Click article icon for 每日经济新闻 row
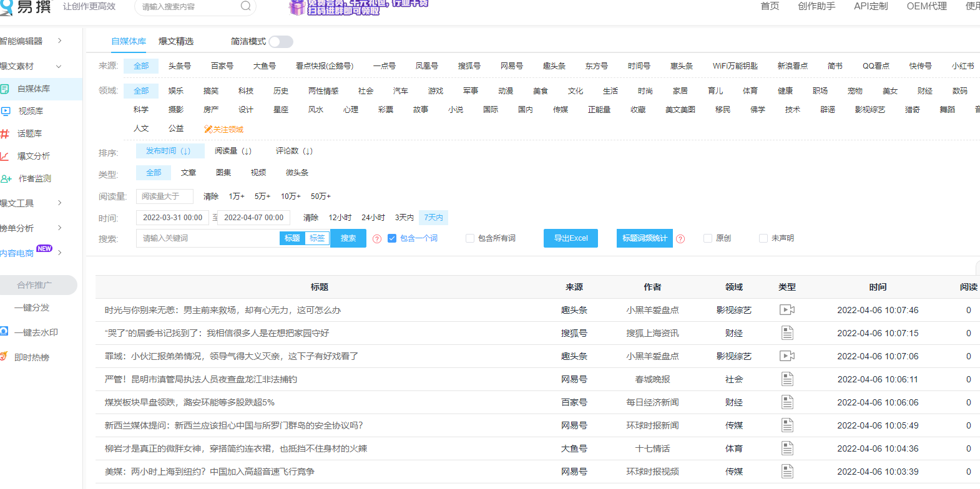Viewport: 980px width, 489px height. pyautogui.click(x=787, y=402)
